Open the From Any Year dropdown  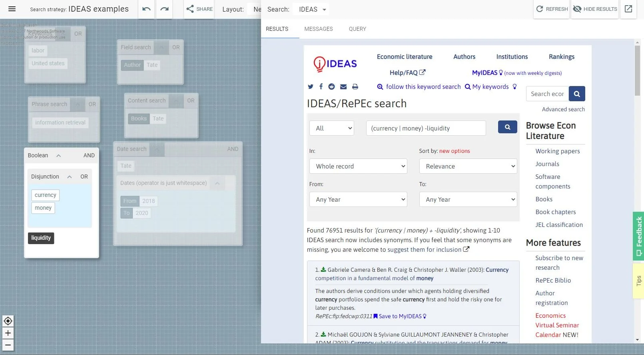point(358,199)
